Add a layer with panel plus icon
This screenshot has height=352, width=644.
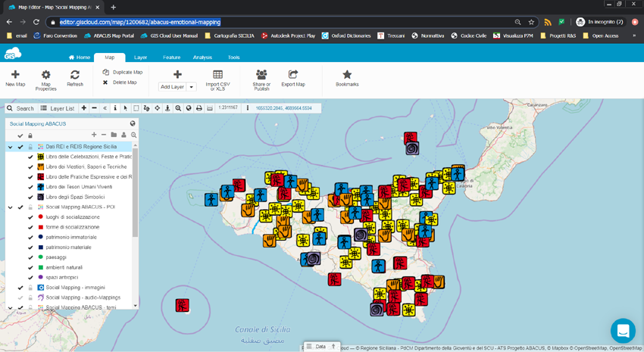click(94, 135)
